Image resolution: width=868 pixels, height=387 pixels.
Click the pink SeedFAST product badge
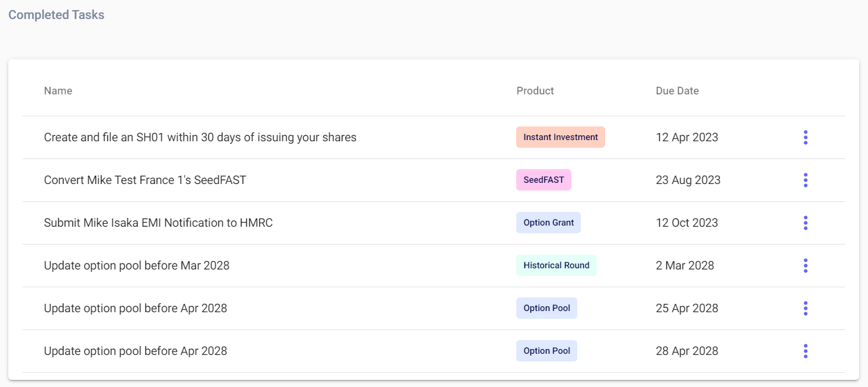pyautogui.click(x=543, y=180)
